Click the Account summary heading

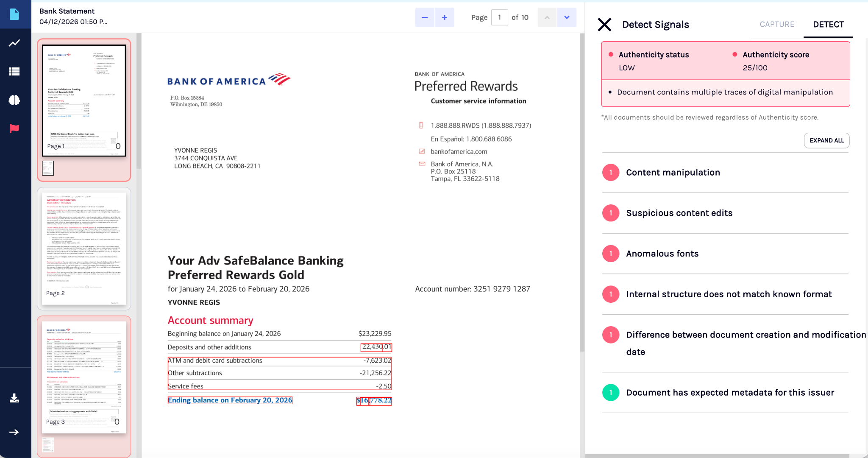(x=211, y=320)
